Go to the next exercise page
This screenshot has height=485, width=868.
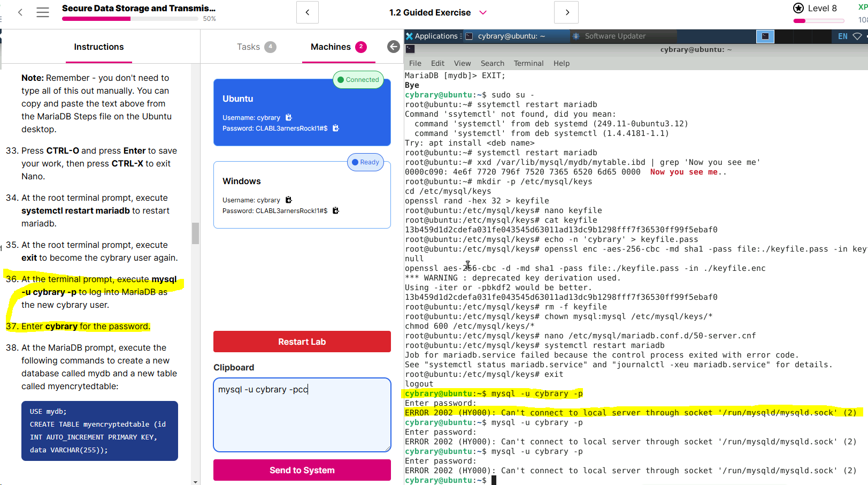tap(566, 12)
